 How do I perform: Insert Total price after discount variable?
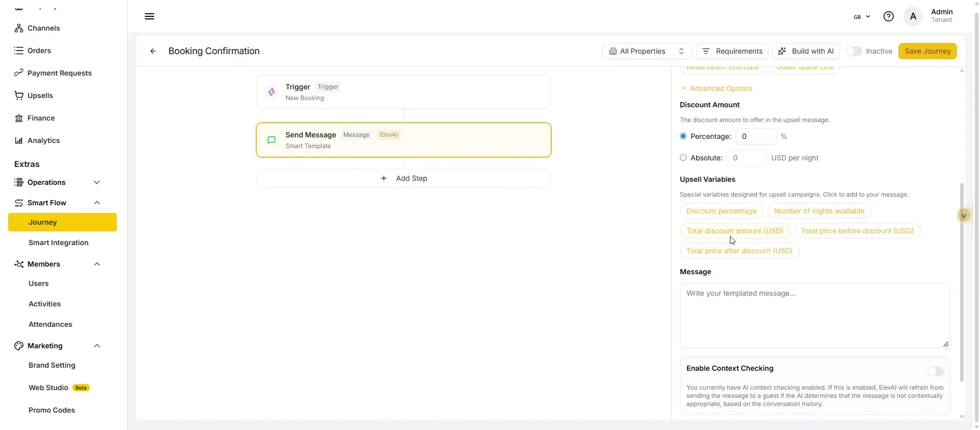point(739,251)
